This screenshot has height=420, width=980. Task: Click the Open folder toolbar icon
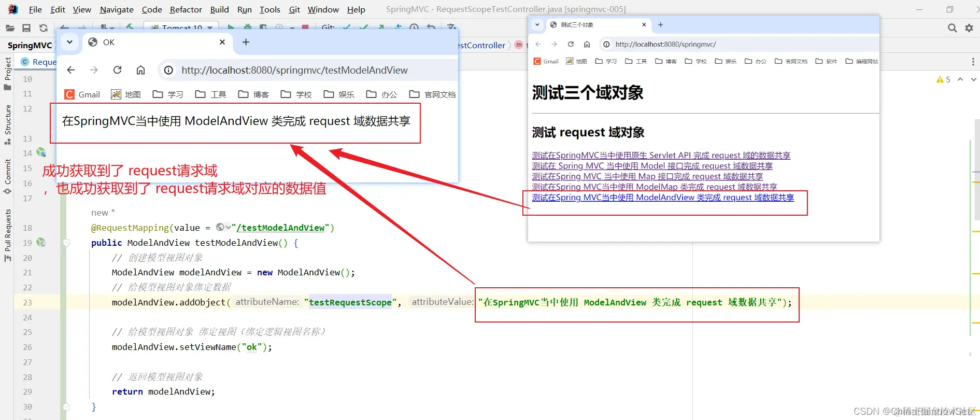coord(10,28)
